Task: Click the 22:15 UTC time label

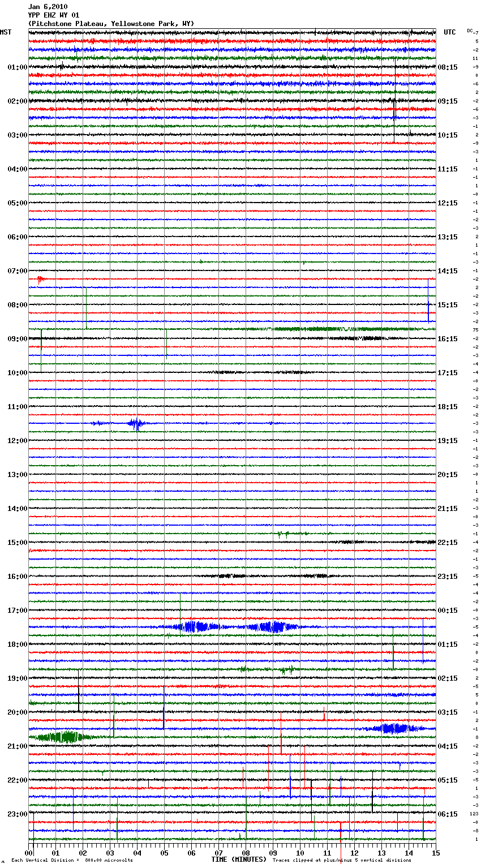Action: 448,543
